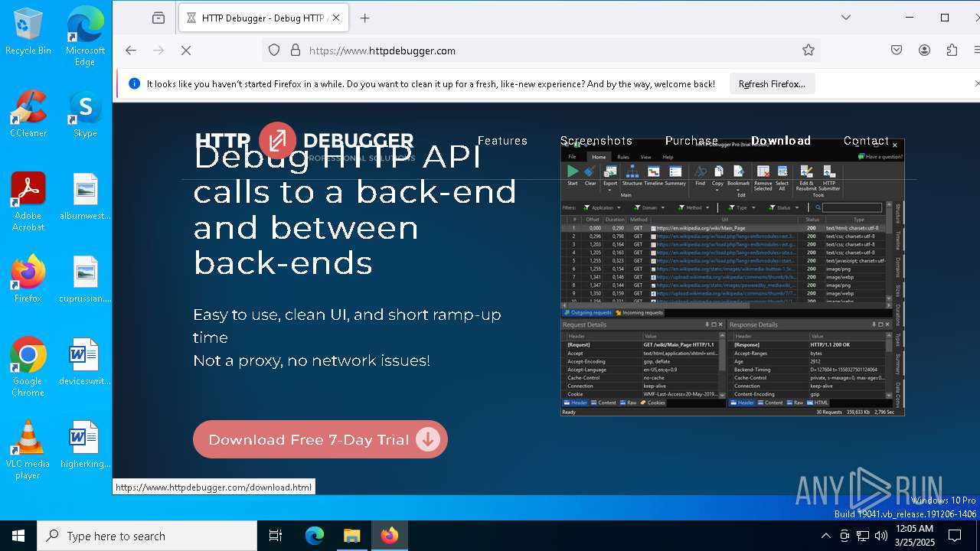Select the HTTP Debugger browser tab
Screen dimensions: 980x551
pyautogui.click(x=263, y=18)
